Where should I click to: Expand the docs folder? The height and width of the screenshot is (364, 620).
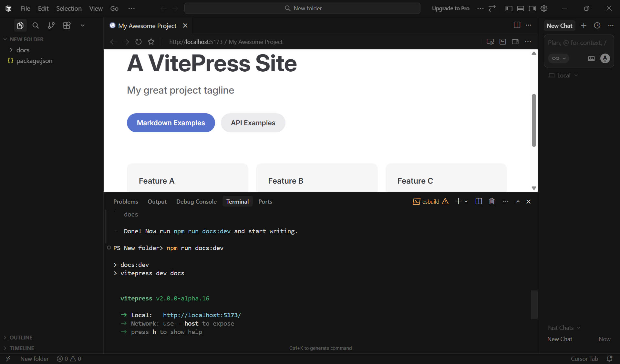pos(23,50)
